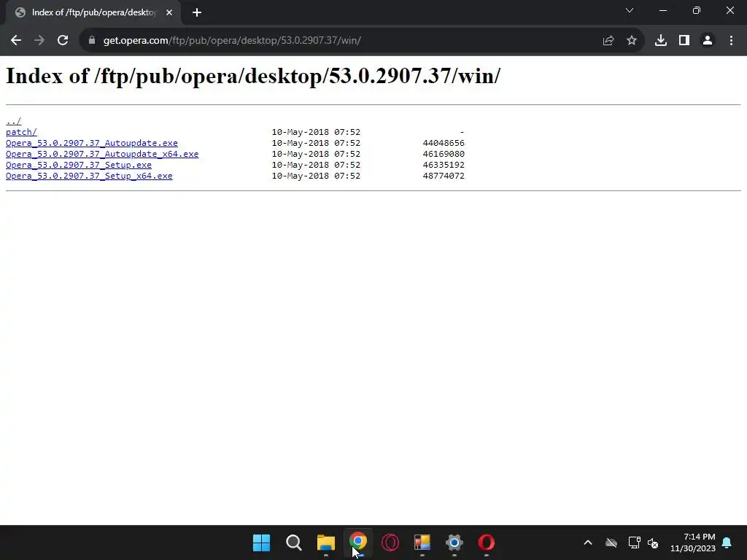This screenshot has width=747, height=560.
Task: Download Opera_53.0.2907.37_Autoupdate.exe
Action: click(x=91, y=143)
